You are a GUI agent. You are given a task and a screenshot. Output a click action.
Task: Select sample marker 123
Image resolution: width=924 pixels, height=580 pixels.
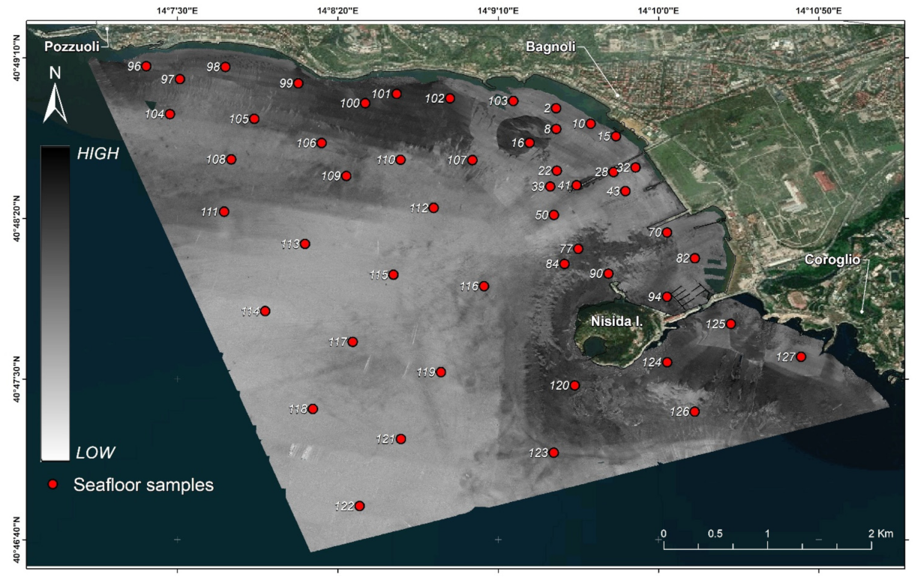[x=553, y=452]
